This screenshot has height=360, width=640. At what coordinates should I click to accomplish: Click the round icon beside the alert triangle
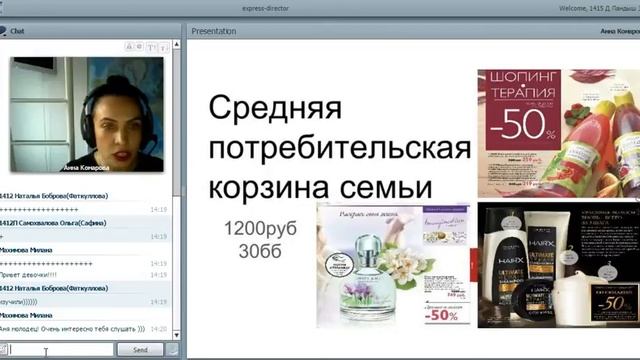pos(139,47)
